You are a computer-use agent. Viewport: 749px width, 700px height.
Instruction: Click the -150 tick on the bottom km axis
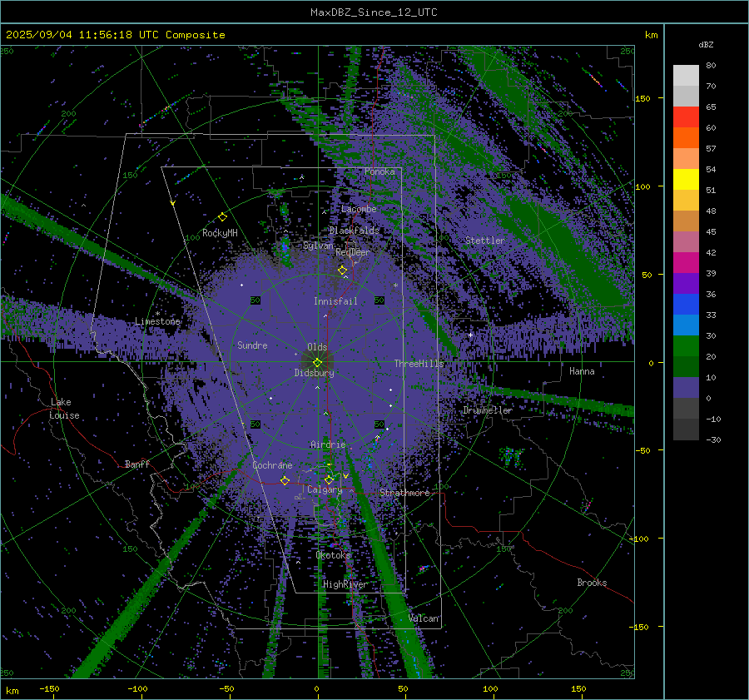(49, 688)
